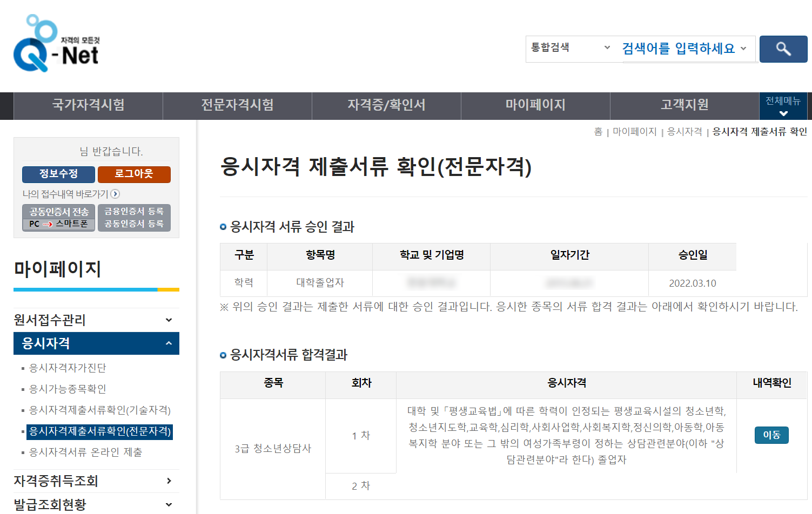
Task: Click 금융인증서 등록 공동인증서 등록 button
Action: (x=134, y=218)
